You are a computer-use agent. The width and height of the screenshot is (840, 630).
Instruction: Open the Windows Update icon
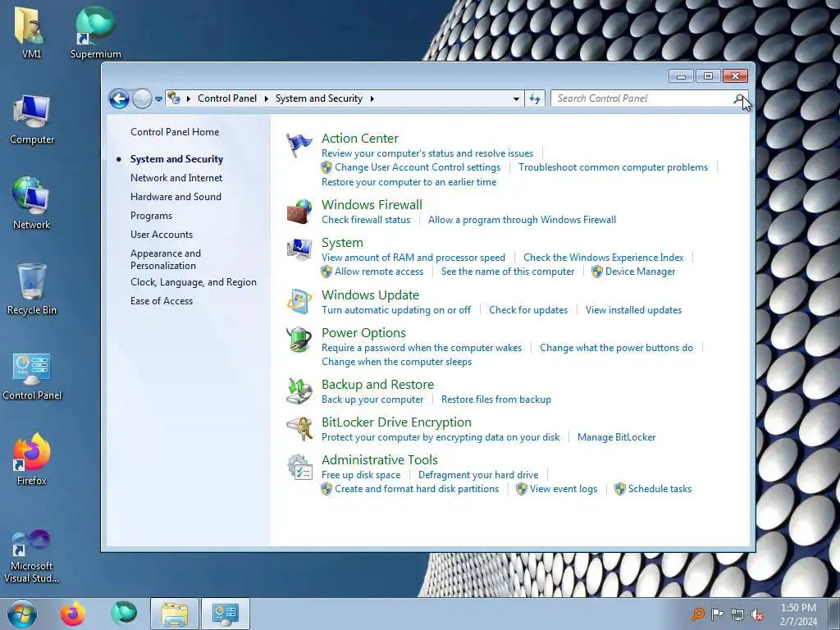tap(299, 302)
